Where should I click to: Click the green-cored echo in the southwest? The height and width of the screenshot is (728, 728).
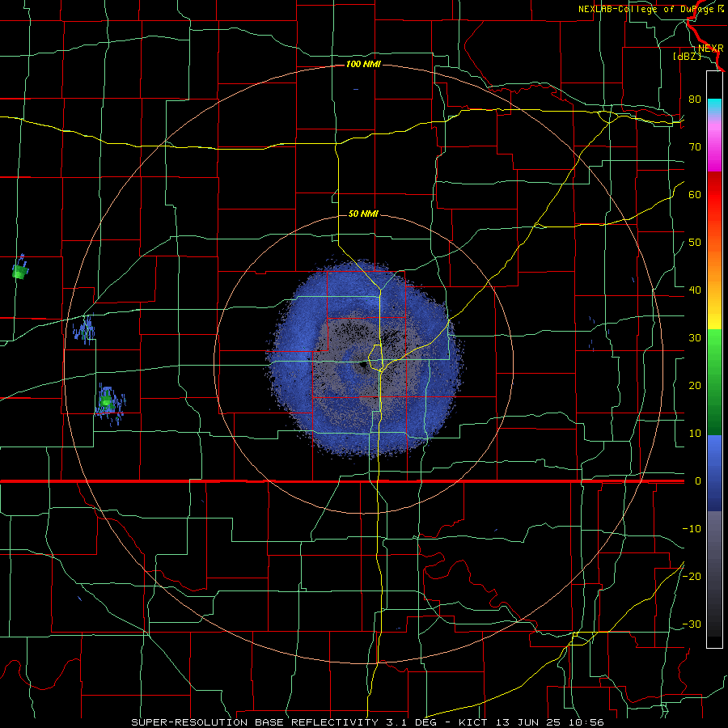pos(106,400)
